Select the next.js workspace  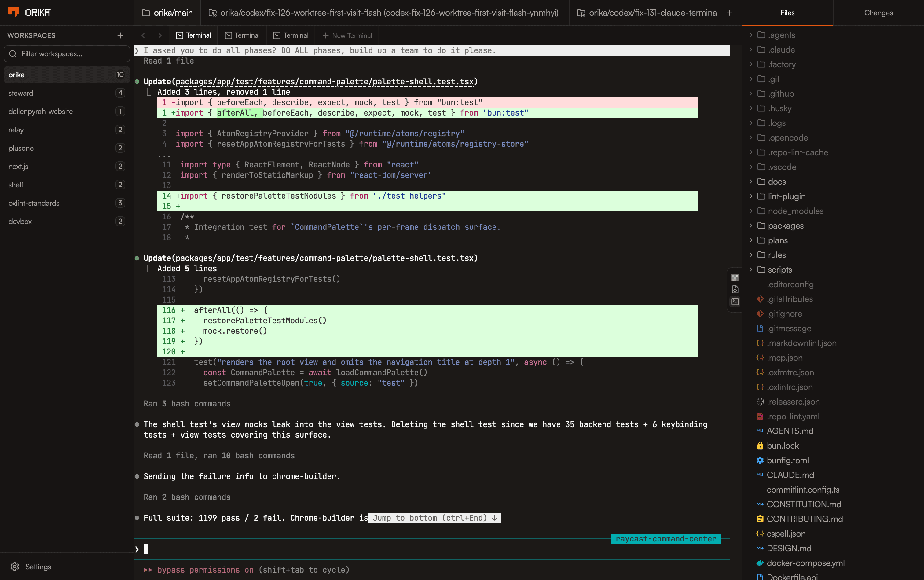point(67,167)
